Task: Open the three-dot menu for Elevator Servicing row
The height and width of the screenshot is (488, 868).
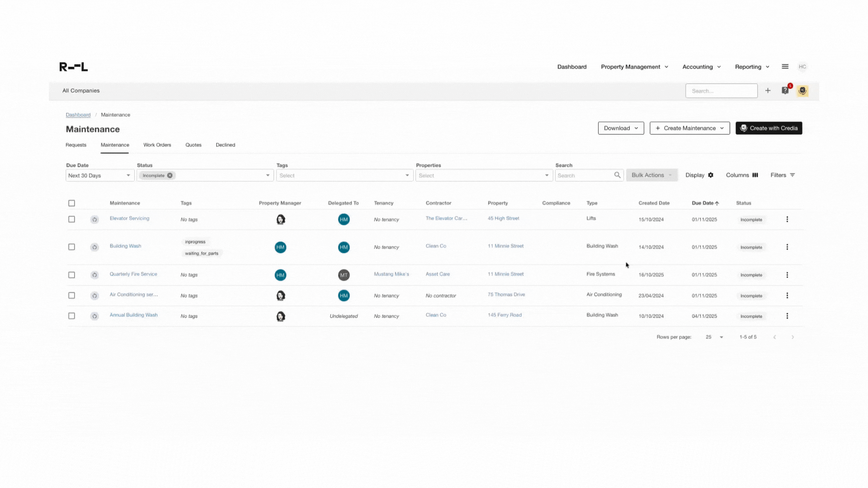Action: 787,219
